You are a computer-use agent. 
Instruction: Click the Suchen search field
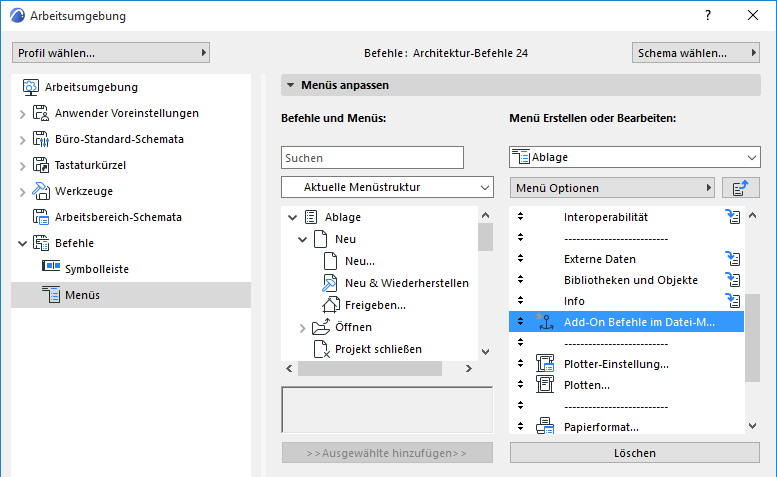point(372,157)
